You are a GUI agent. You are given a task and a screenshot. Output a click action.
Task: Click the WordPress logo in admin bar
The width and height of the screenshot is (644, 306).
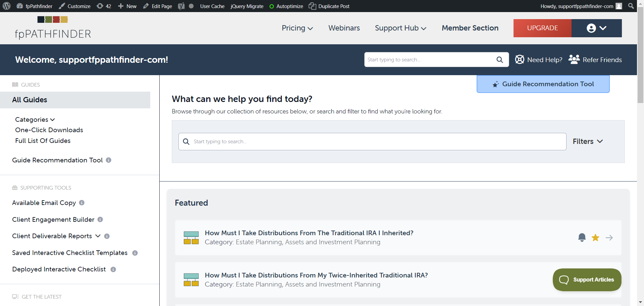(x=7, y=6)
